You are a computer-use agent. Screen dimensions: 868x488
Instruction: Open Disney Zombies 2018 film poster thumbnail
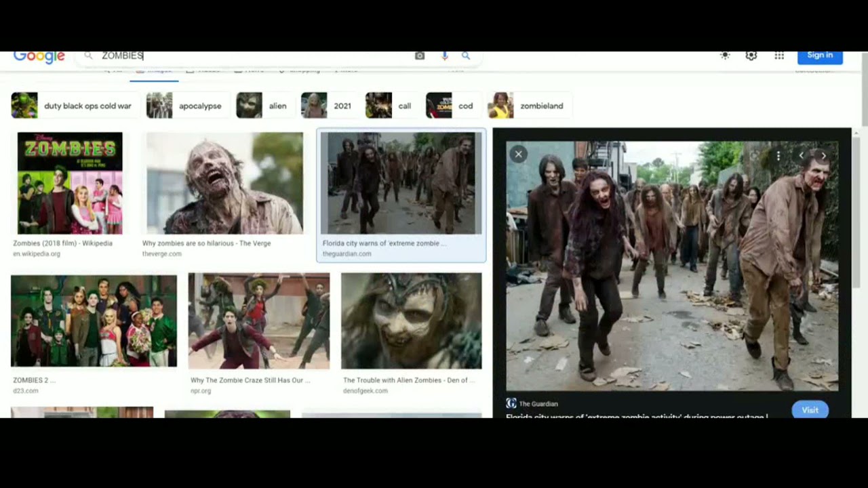pyautogui.click(x=70, y=183)
